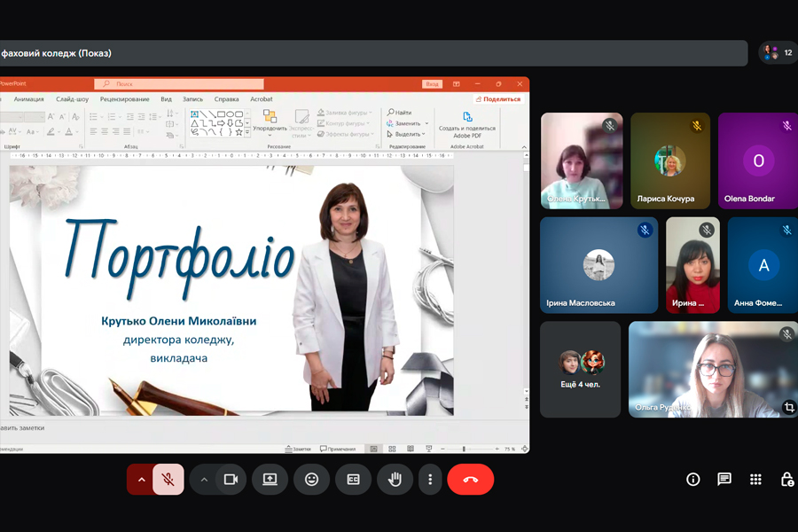
Task: Click the Поделиться button in PowerPoint
Action: tap(498, 99)
